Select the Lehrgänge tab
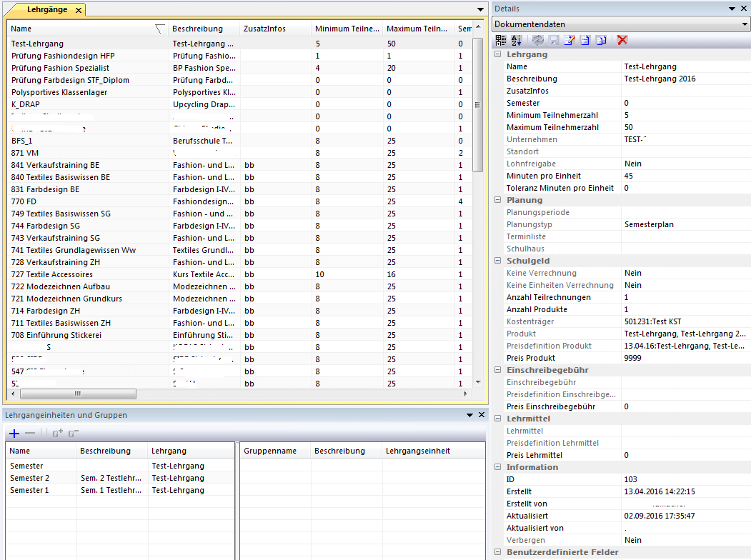 click(46, 9)
